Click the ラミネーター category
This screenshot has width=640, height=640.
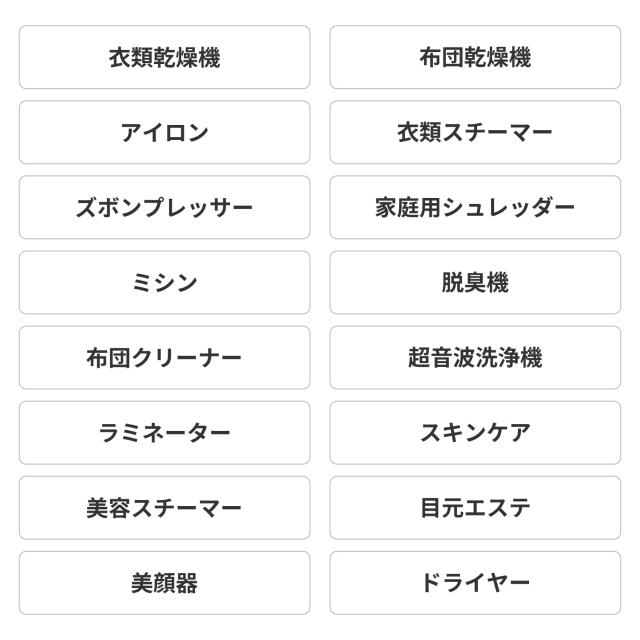(x=164, y=433)
